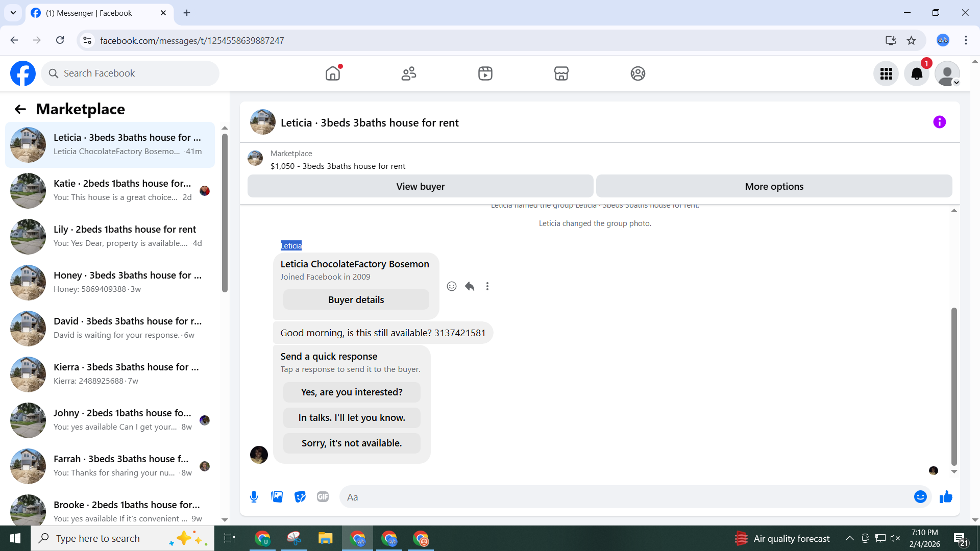The width and height of the screenshot is (980, 551).
Task: Open account profile dropdown menu
Action: (947, 74)
